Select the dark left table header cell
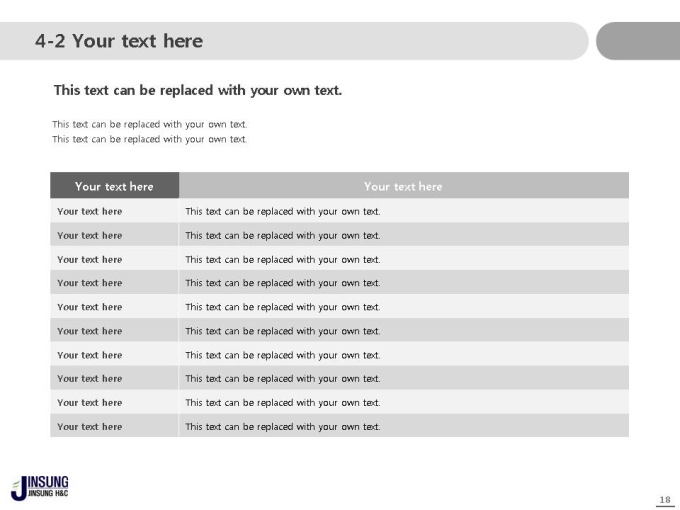 [x=114, y=186]
